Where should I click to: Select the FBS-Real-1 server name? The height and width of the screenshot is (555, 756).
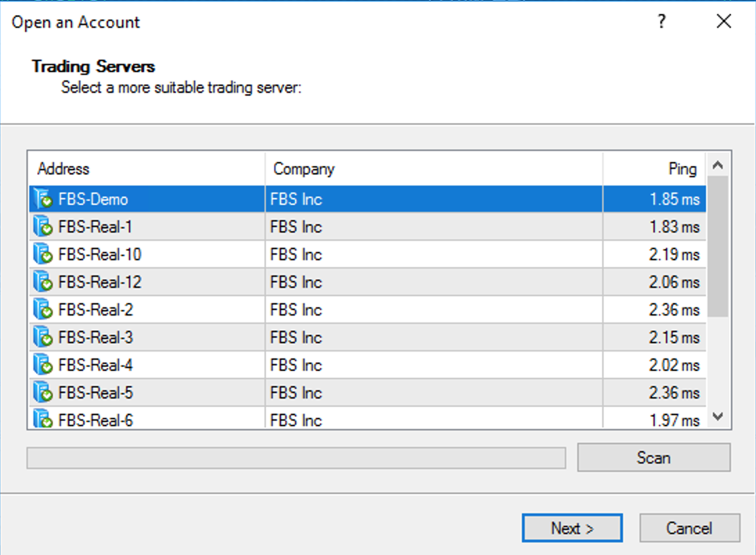tap(95, 226)
